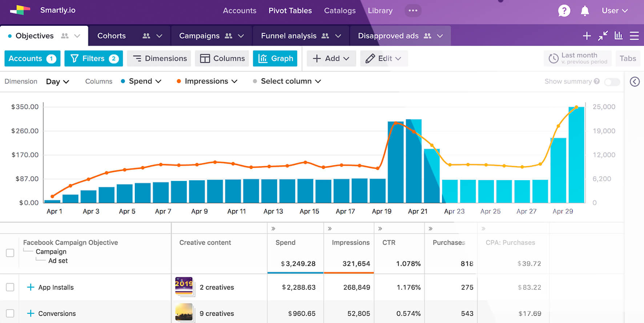Click the App Installs creative thumbnail
The width and height of the screenshot is (644, 323).
click(x=184, y=286)
